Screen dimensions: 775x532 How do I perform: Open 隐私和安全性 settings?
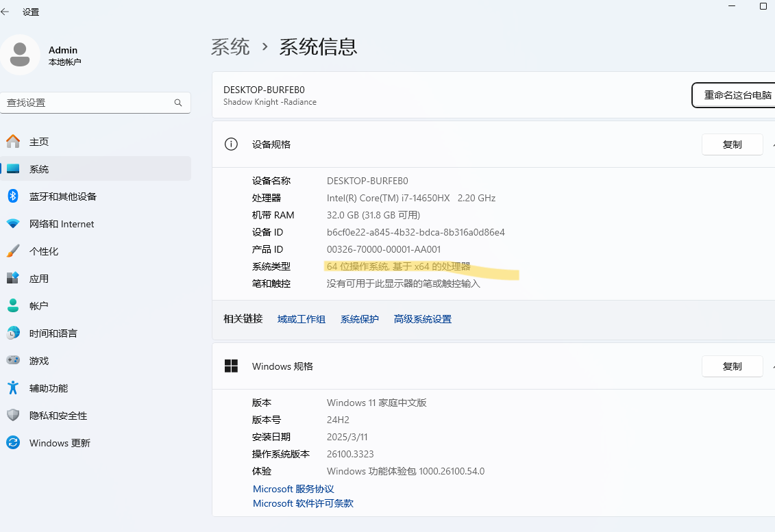coord(96,416)
